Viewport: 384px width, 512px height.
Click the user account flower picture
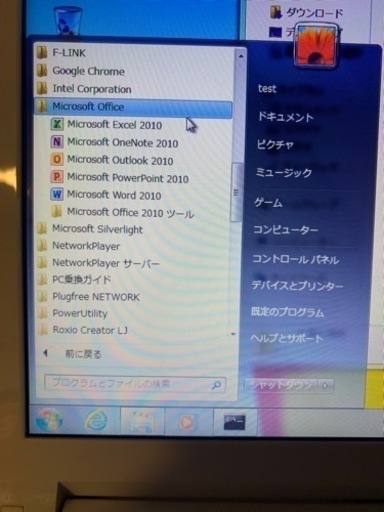pos(315,45)
